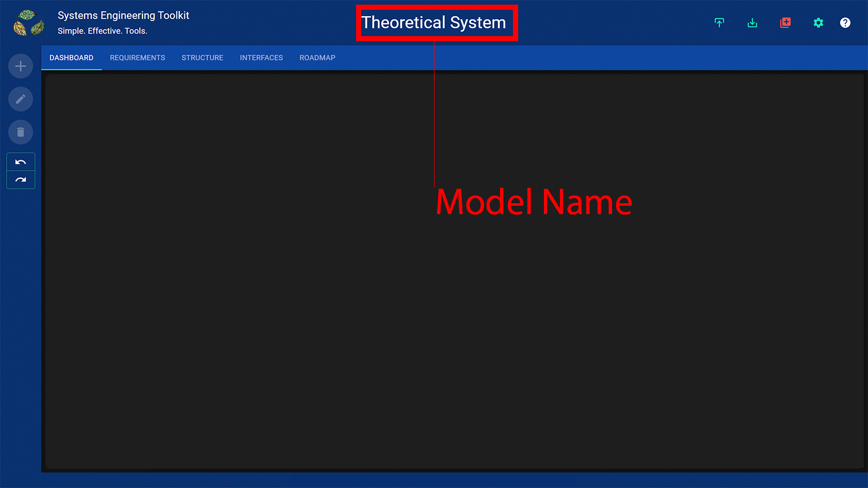
Task: Click the upload model icon
Action: [x=719, y=23]
